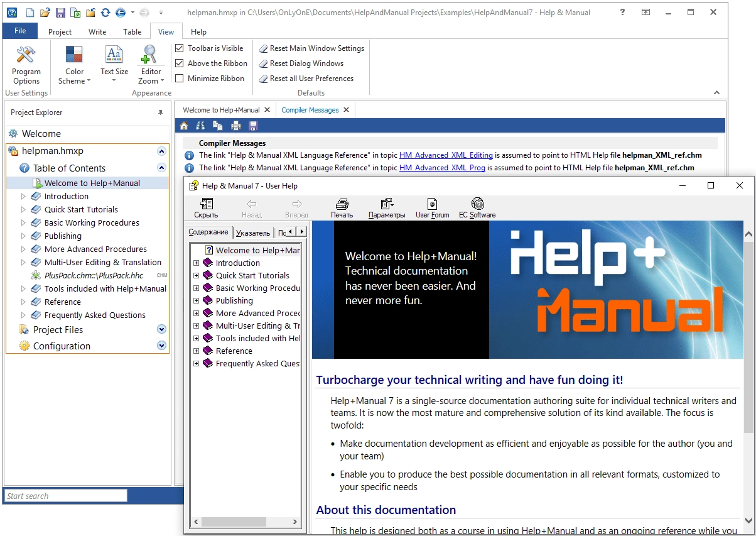Click Reset all User Preferences
Image resolution: width=756 pixels, height=536 pixels.
[306, 79]
